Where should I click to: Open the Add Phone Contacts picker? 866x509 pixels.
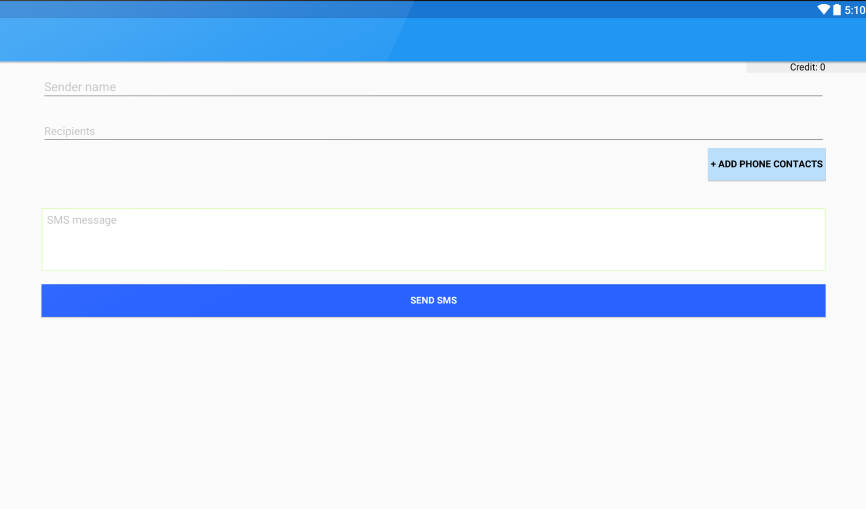pos(767,164)
